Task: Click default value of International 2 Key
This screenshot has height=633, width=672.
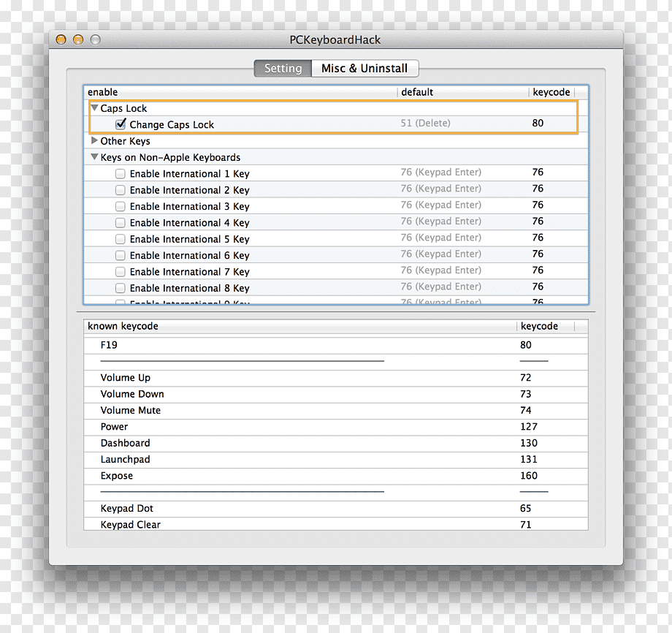Action: pyautogui.click(x=441, y=189)
